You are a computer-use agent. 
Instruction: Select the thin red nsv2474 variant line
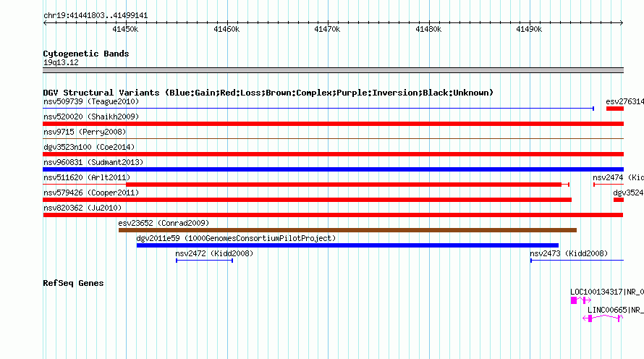[x=609, y=185]
